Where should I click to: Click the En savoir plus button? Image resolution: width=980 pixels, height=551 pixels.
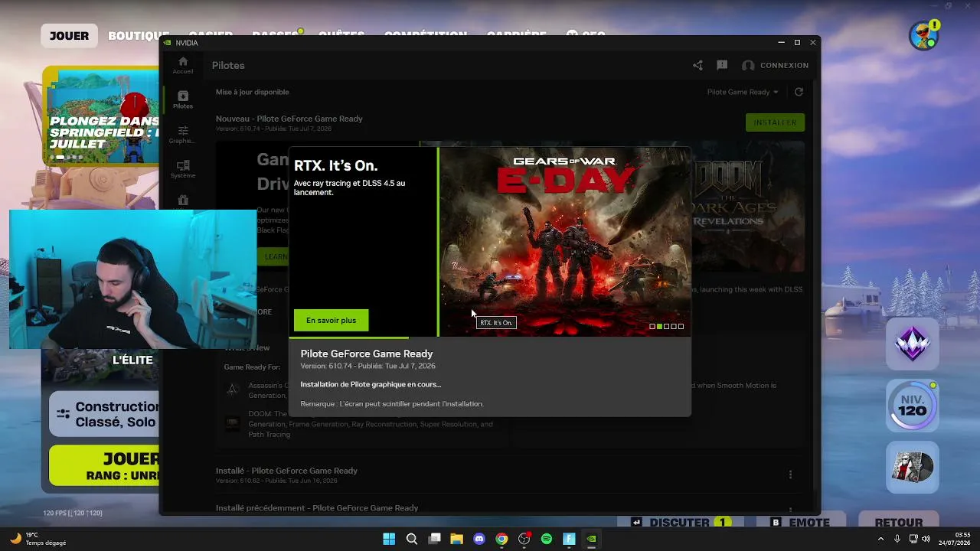coord(331,321)
